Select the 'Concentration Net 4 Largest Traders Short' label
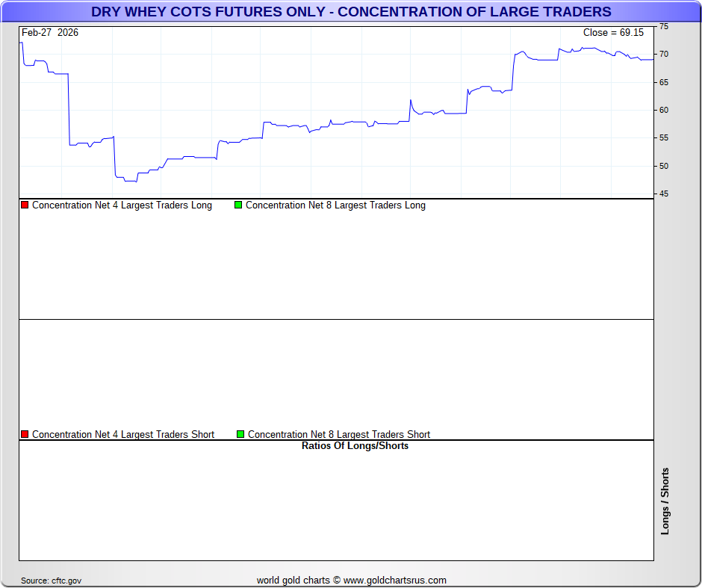702x588 pixels. (123, 435)
